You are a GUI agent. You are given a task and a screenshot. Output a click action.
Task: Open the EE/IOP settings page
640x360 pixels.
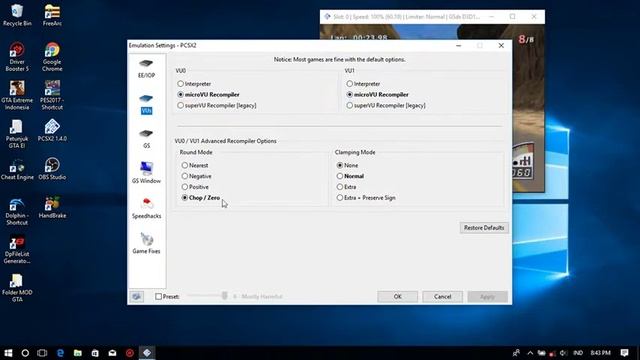click(x=146, y=69)
